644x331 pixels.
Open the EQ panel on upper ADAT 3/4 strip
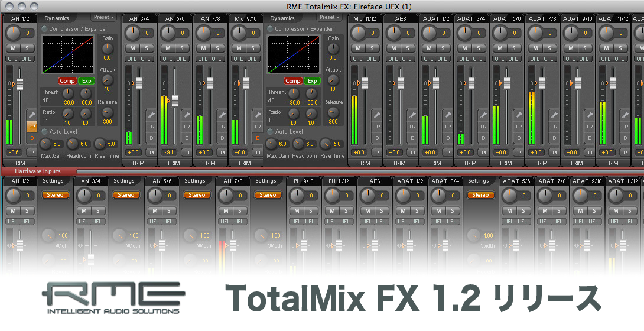pos(483,126)
